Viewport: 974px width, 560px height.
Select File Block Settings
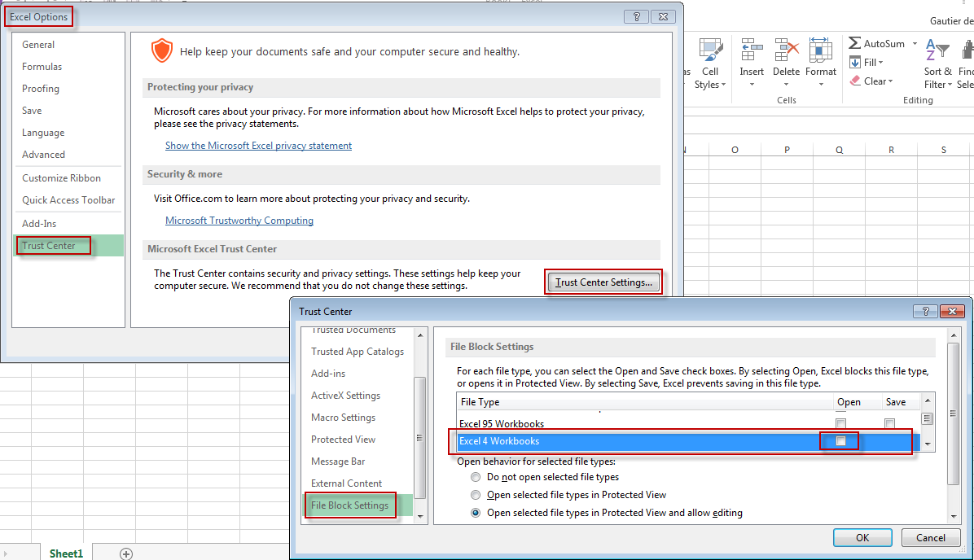click(x=358, y=505)
